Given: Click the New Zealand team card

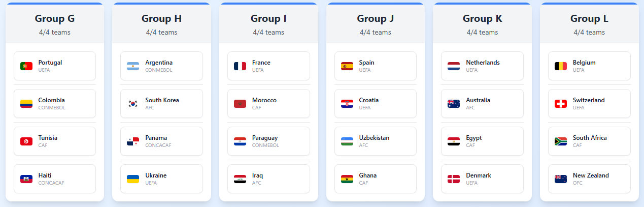Looking at the screenshot, I should click(589, 179).
